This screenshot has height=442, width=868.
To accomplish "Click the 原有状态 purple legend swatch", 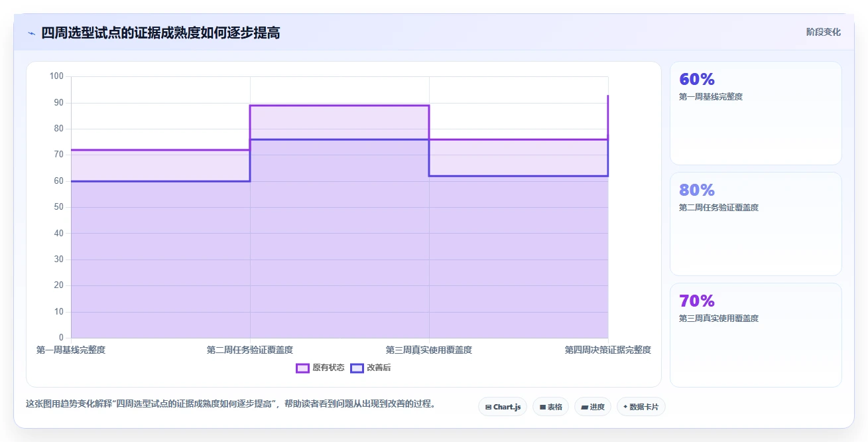I will tap(302, 368).
